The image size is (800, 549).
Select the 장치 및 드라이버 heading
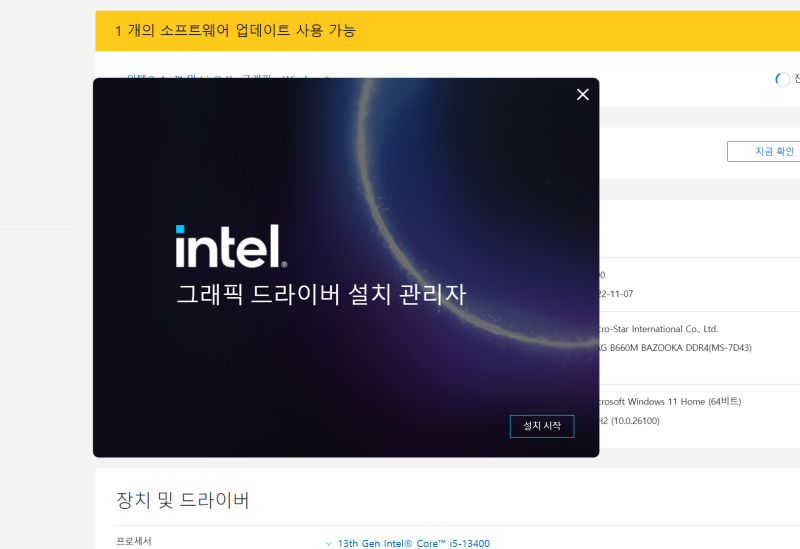coord(183,500)
